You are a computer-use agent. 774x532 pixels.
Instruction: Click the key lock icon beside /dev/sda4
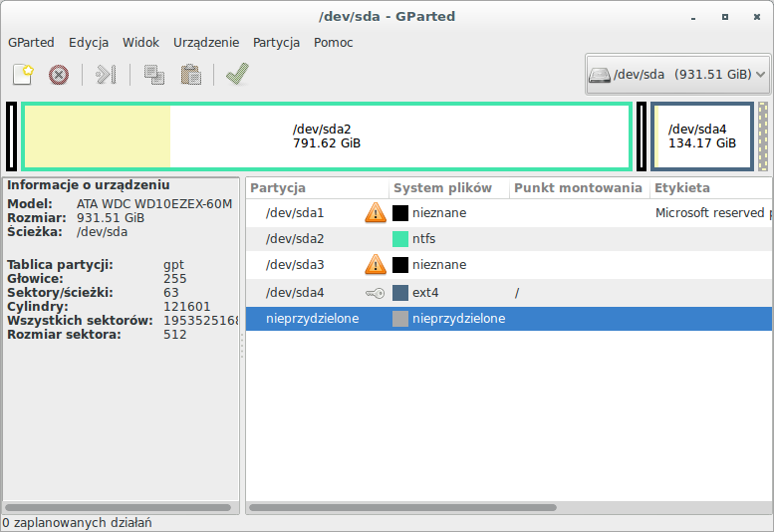(x=375, y=293)
